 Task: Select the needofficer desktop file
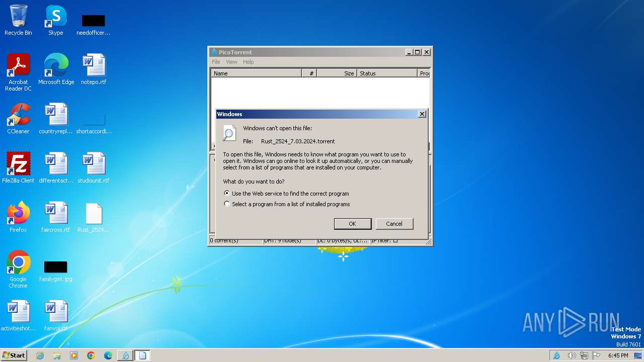pos(94,24)
